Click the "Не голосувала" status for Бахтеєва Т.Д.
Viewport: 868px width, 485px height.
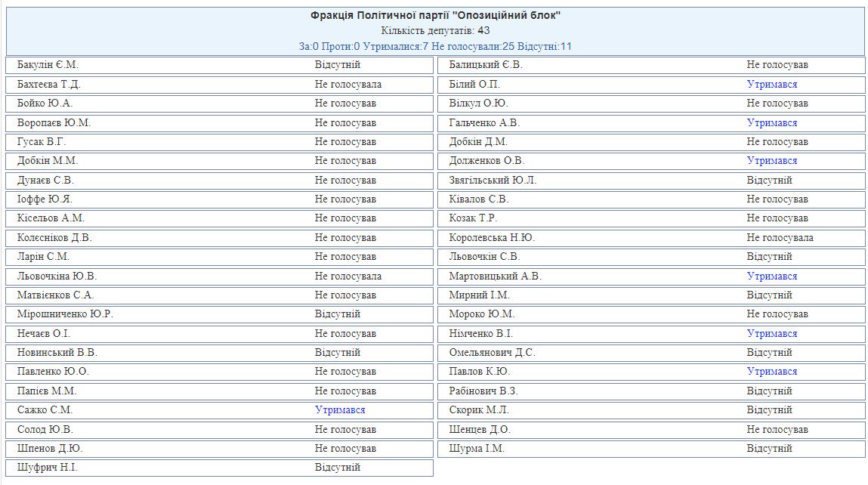[348, 85]
